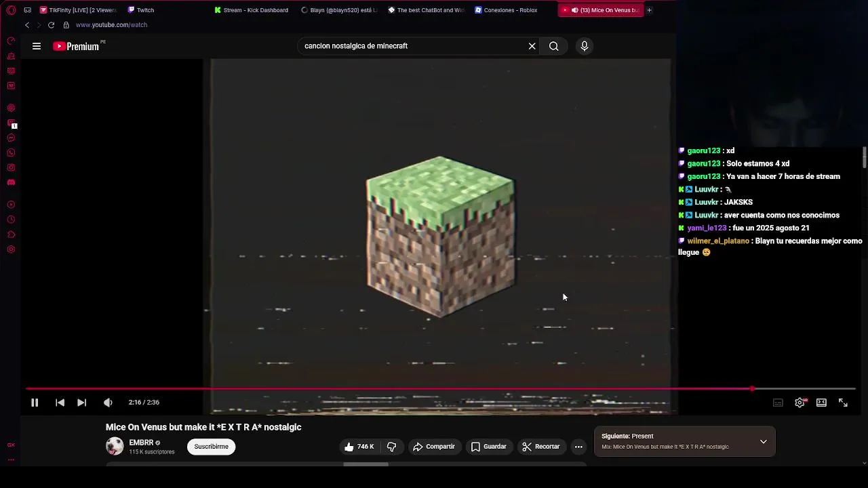Go back to the previous page
This screenshot has width=868, height=488.
(x=27, y=25)
